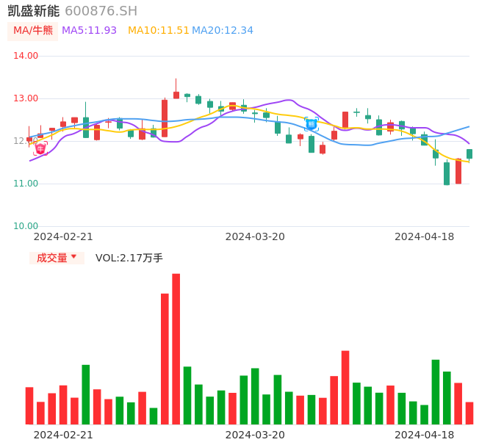Select the 成交量 volume label
504x445 pixels.
(x=51, y=258)
